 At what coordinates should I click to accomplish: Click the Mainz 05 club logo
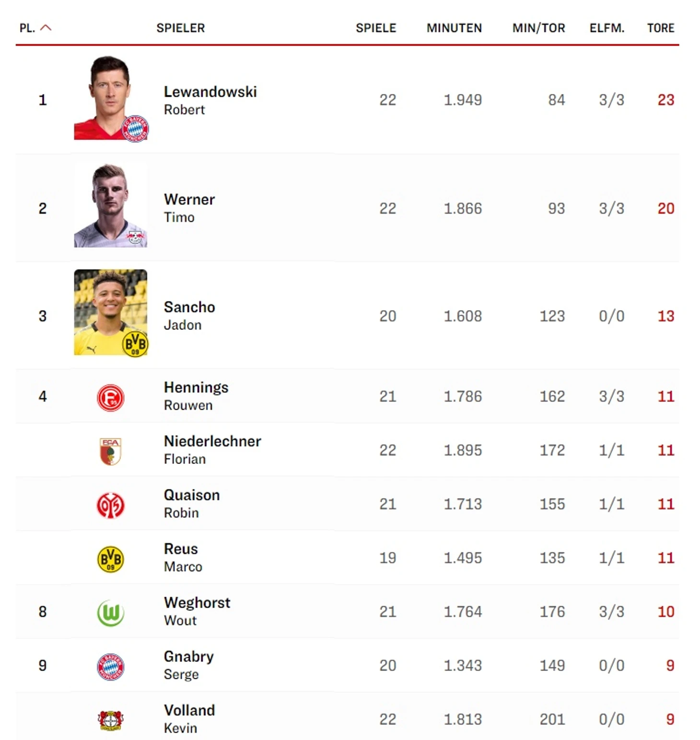(110, 505)
